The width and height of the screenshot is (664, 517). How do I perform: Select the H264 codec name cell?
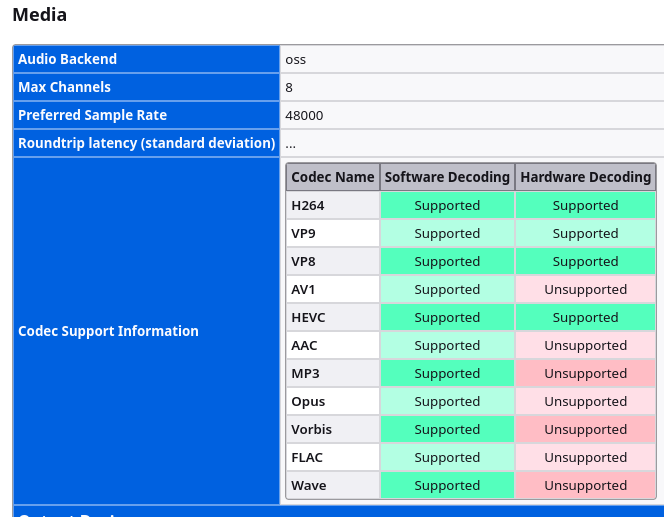pyautogui.click(x=308, y=205)
